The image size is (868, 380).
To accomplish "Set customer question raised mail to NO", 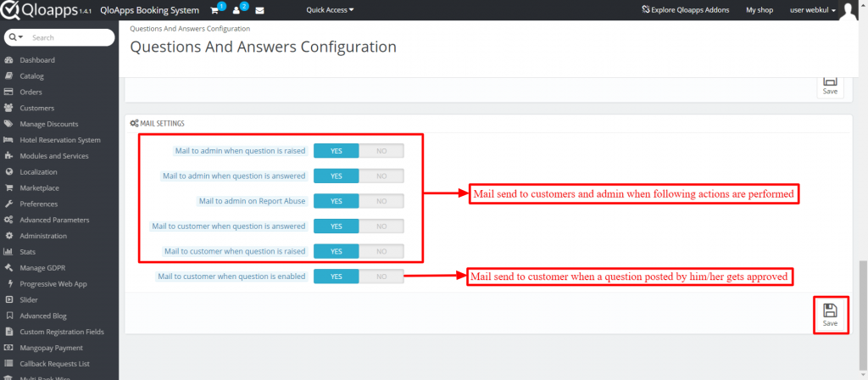I will [381, 251].
